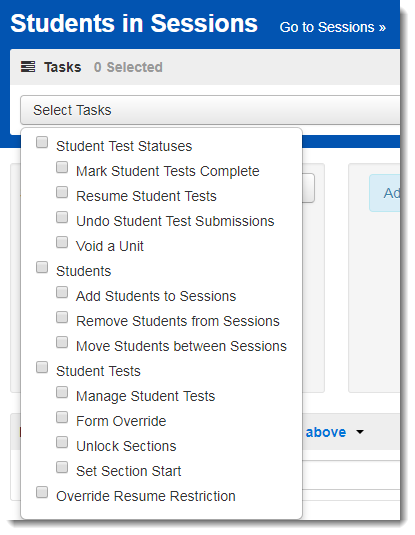Enable the Manage Student Tests checkbox
The height and width of the screenshot is (535, 415).
click(62, 392)
